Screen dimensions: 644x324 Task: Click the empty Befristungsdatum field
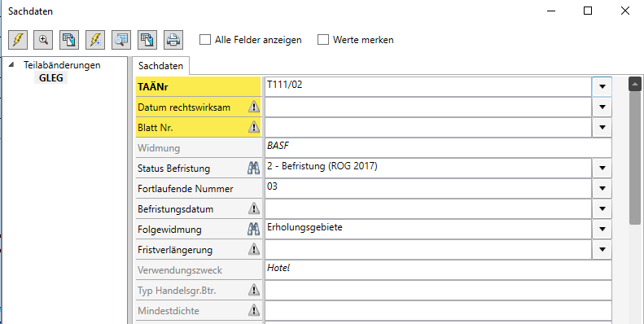pyautogui.click(x=428, y=208)
